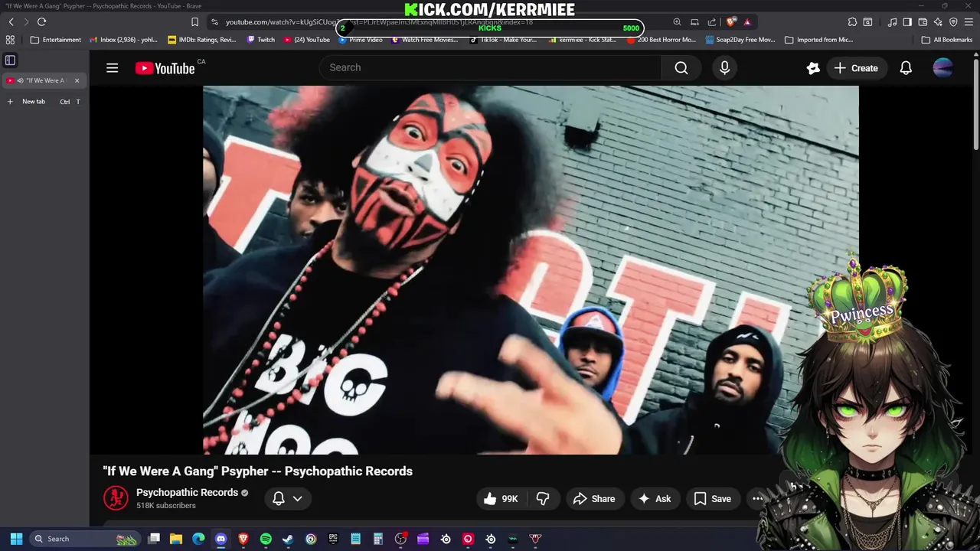The width and height of the screenshot is (980, 551).
Task: Open YouTube notifications bell
Action: [x=906, y=68]
